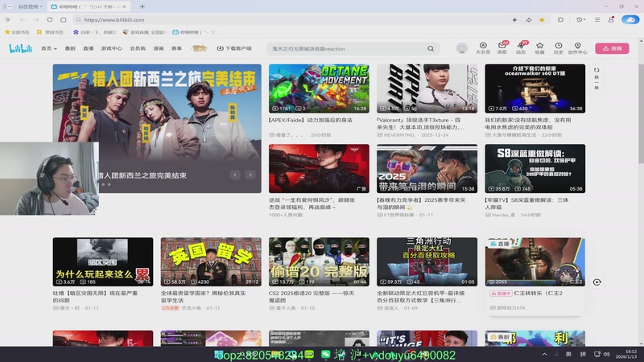
Task: Click the blue cloud sync button
Action: [630, 19]
